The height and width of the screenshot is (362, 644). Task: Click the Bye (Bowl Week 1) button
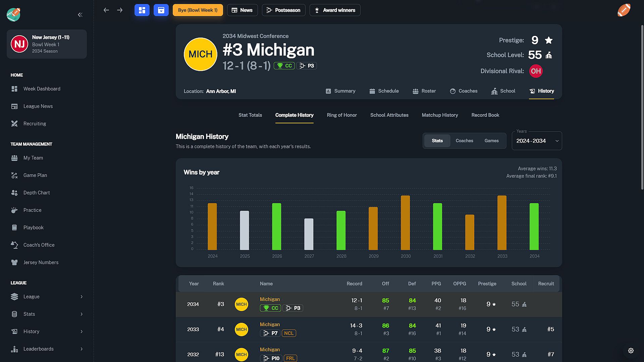pyautogui.click(x=198, y=10)
